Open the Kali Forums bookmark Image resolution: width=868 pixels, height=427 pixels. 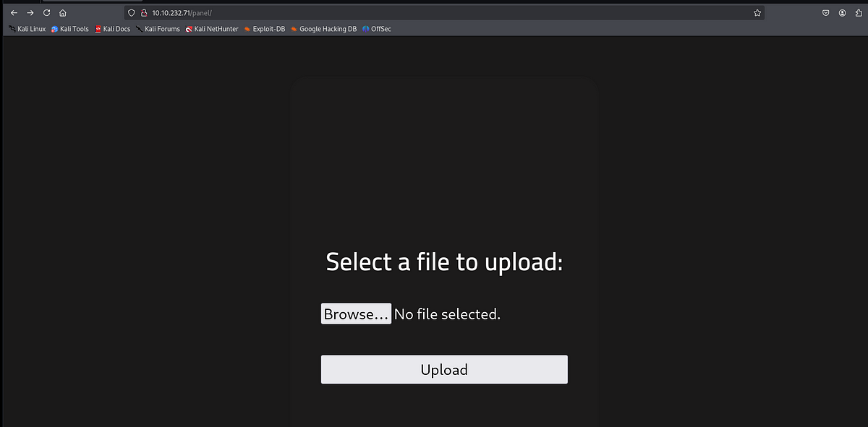pyautogui.click(x=158, y=29)
